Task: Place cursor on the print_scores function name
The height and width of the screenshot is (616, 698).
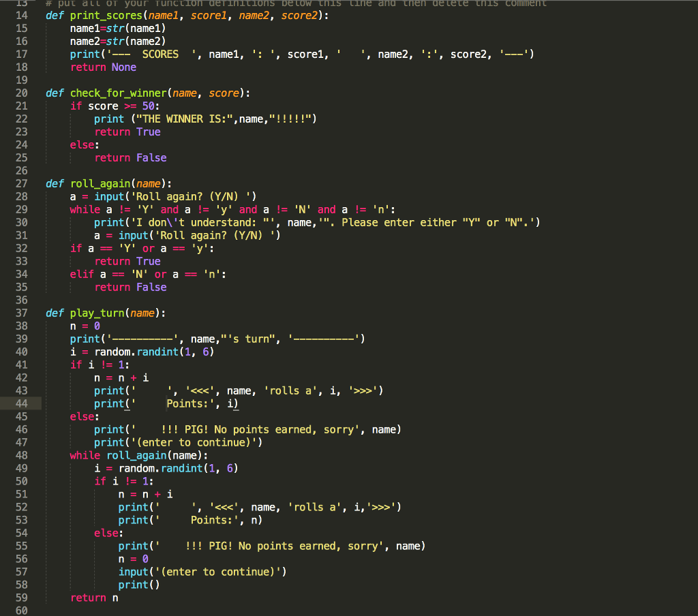Action: pos(106,16)
